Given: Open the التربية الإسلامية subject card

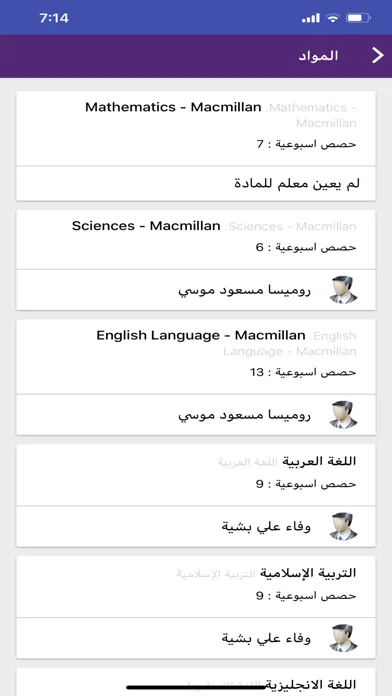Looking at the screenshot, I should (196, 587).
